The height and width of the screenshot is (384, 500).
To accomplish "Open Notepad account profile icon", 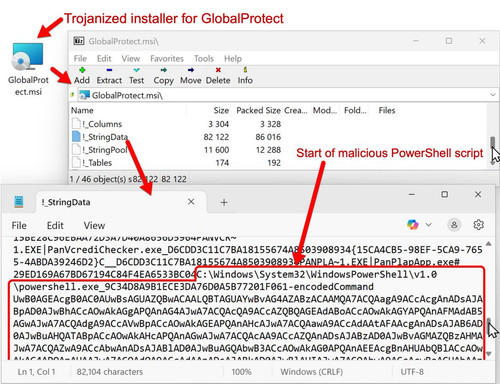I will click(454, 225).
